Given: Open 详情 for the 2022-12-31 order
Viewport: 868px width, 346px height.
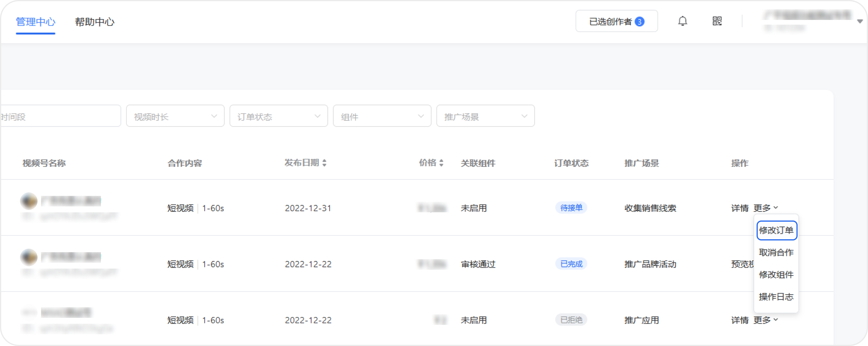Looking at the screenshot, I should (740, 208).
